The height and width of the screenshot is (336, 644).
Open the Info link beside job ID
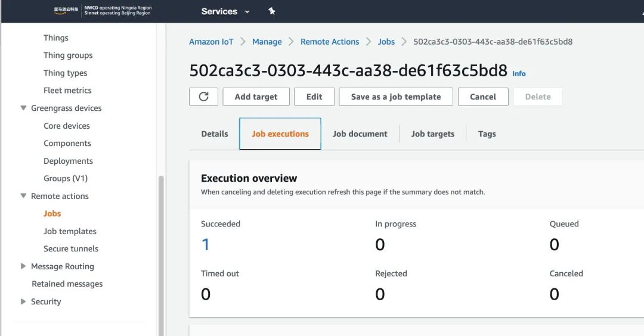(x=519, y=74)
